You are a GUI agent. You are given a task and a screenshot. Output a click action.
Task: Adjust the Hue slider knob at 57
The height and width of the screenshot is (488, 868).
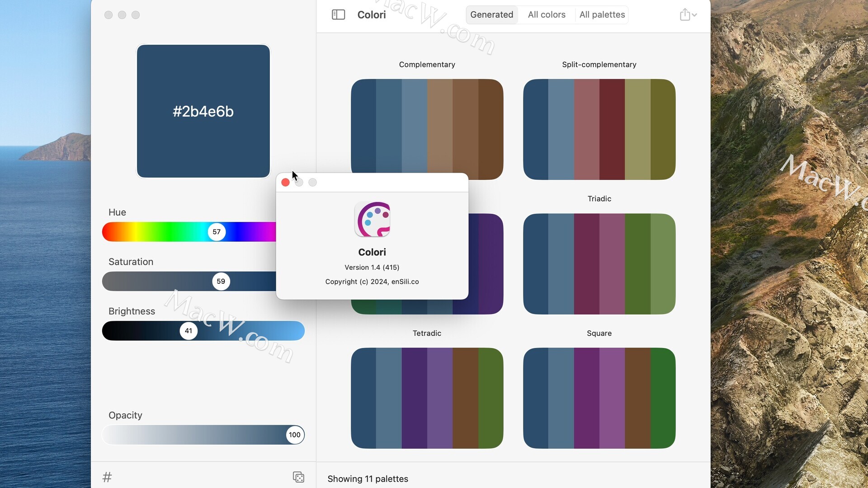[217, 232]
